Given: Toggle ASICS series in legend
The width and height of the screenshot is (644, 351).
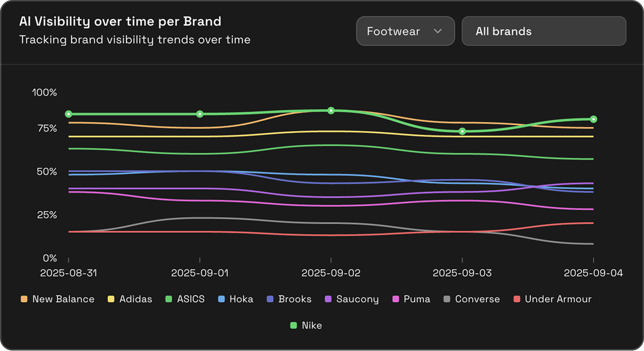Looking at the screenshot, I should pyautogui.click(x=185, y=299).
